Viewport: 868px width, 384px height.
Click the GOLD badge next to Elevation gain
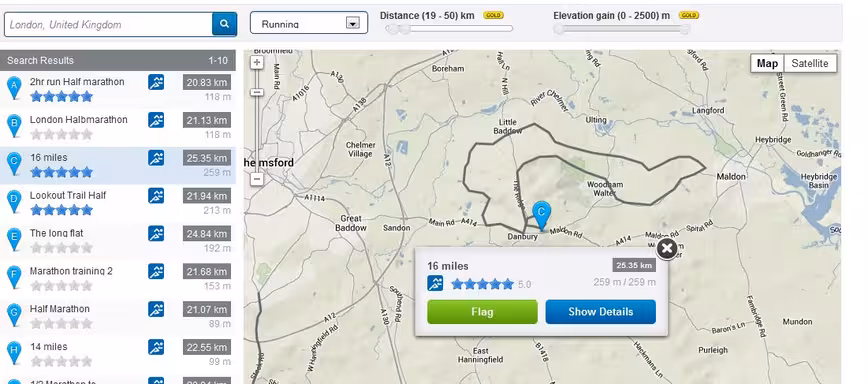[x=689, y=15]
